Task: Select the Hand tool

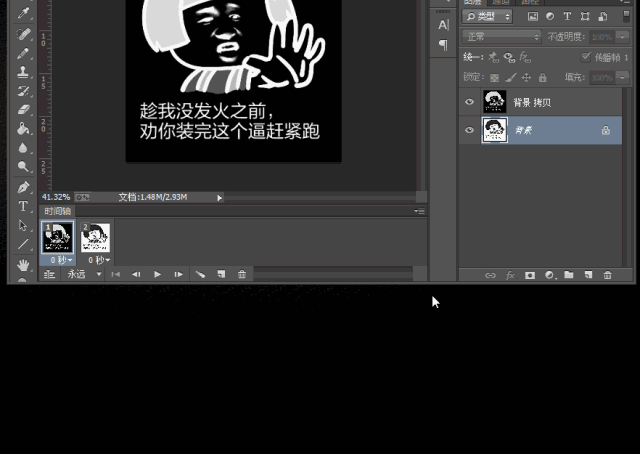Action: tap(23, 265)
